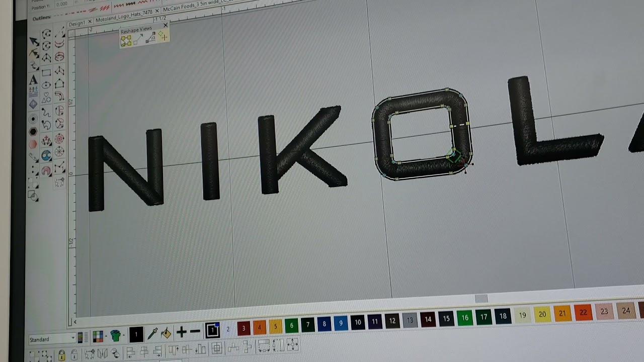Click the circle-in-oval shape tool
This screenshot has width=644, height=362.
(x=46, y=85)
